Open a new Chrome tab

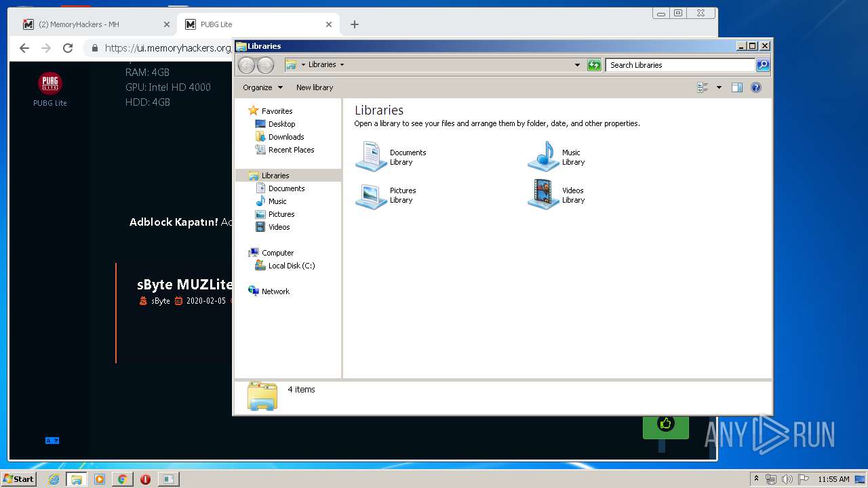354,24
